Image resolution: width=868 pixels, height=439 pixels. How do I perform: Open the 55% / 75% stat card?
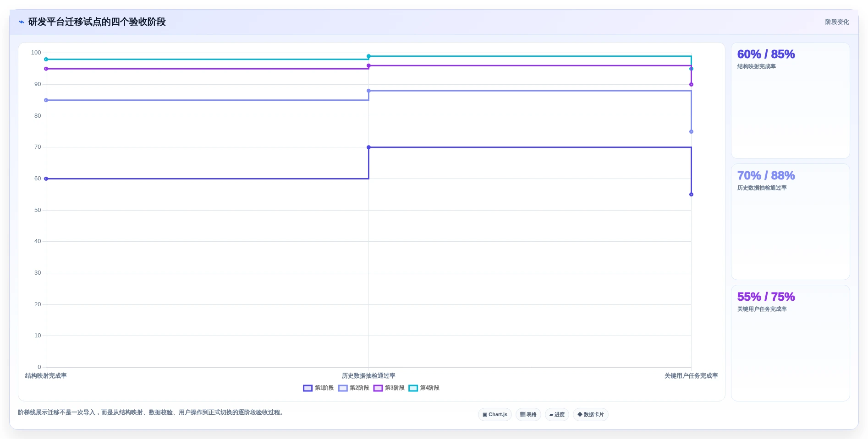point(791,343)
